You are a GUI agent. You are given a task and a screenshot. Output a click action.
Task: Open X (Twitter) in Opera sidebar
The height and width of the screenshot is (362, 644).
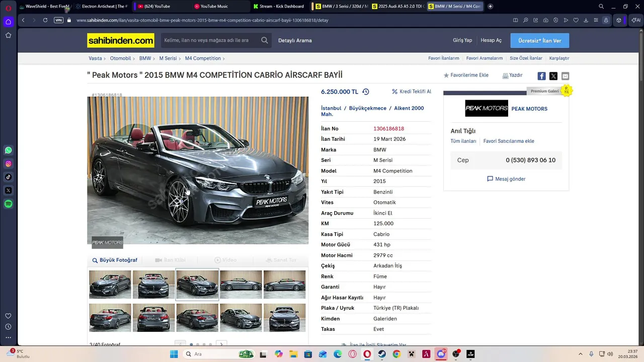tap(8, 191)
